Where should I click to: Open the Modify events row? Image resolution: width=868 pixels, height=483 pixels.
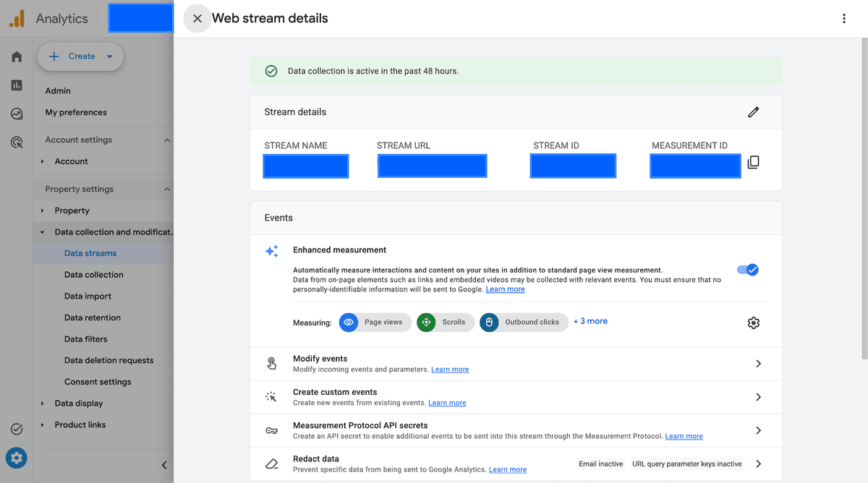point(516,364)
